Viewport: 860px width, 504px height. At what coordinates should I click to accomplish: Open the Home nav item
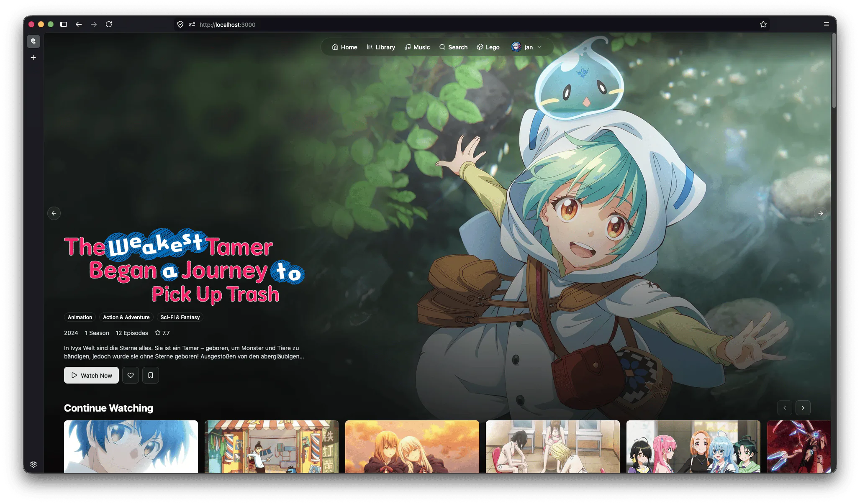344,47
